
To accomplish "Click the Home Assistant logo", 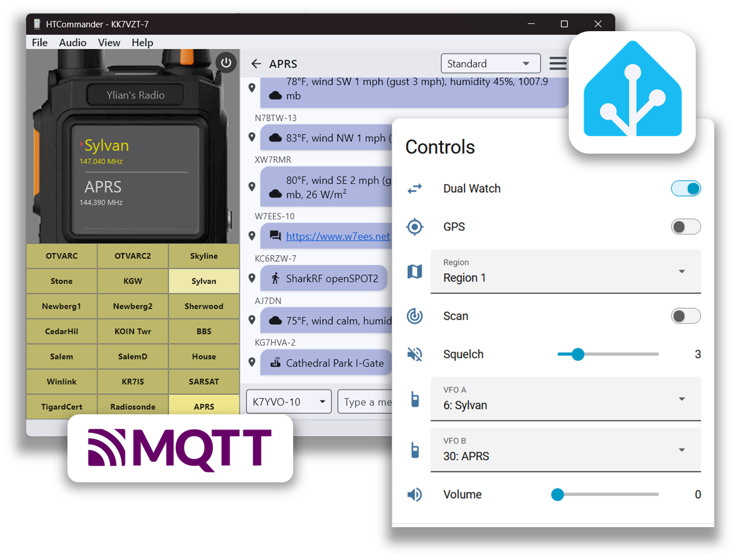I will 633,92.
